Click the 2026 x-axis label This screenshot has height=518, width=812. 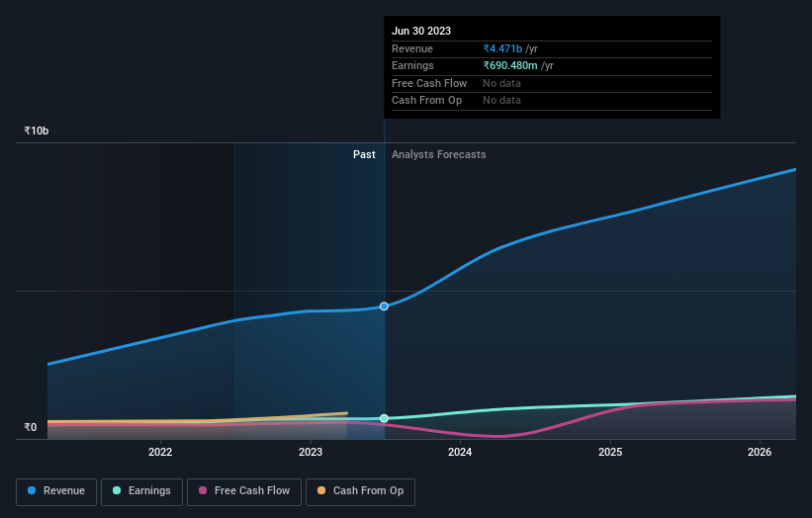click(760, 452)
